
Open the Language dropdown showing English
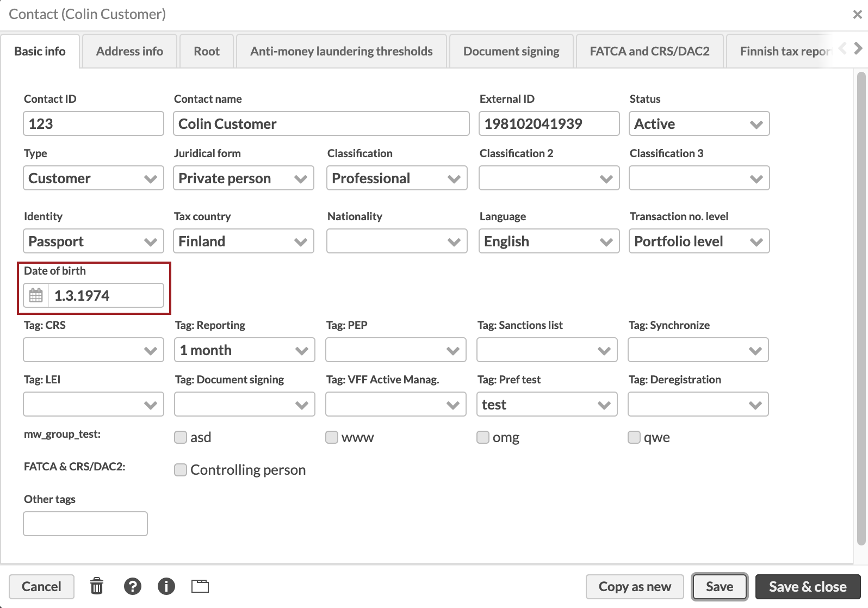(x=549, y=241)
